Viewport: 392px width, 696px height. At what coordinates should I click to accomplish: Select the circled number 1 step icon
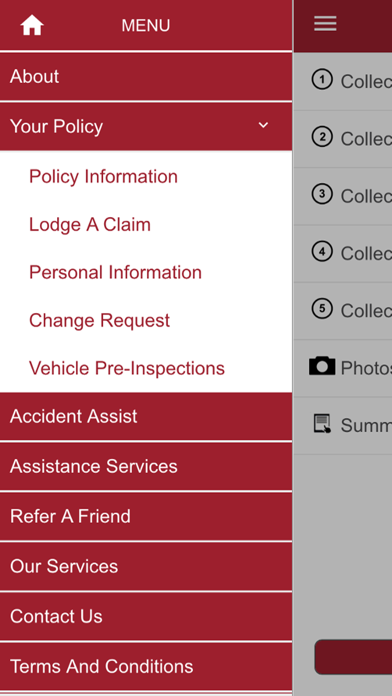pyautogui.click(x=322, y=80)
